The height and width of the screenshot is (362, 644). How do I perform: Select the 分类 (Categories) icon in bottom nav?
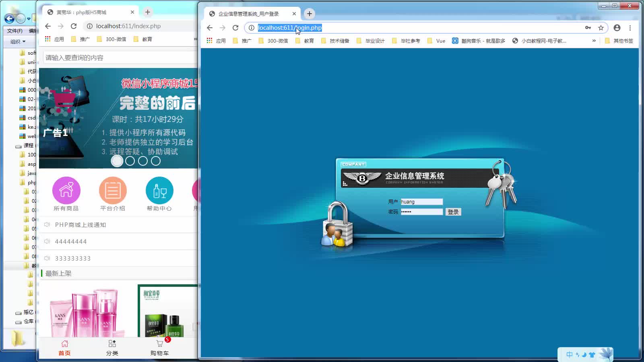click(x=112, y=347)
